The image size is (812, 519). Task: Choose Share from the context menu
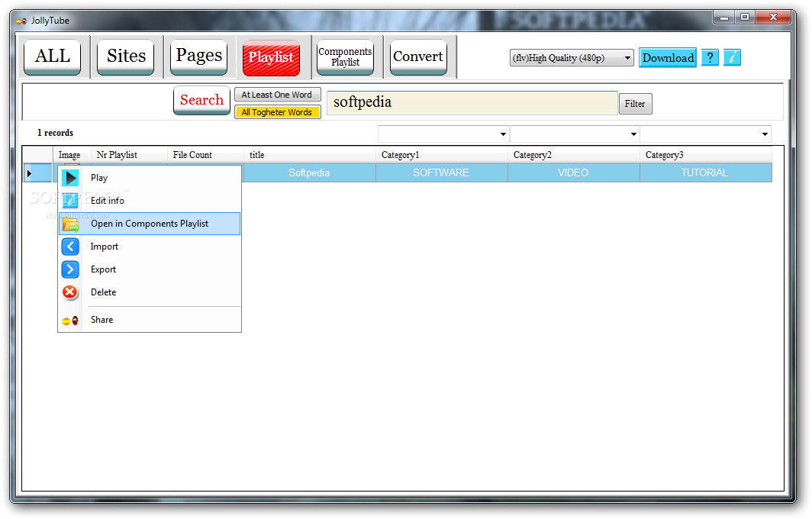pyautogui.click(x=149, y=320)
